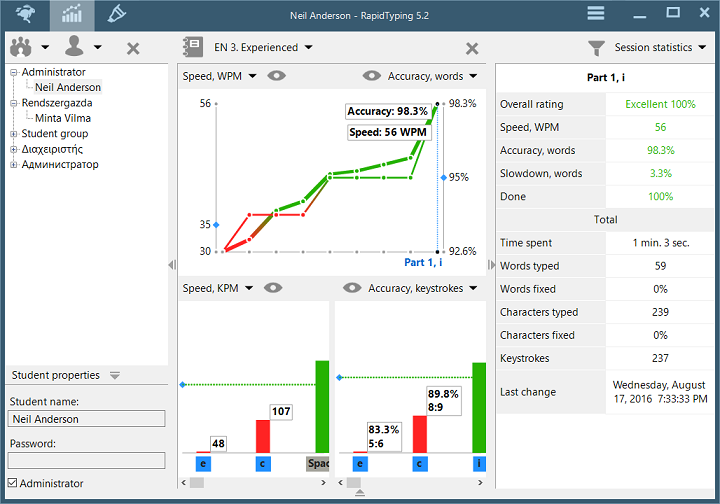Toggle Speed KPM chart visibility eye
This screenshot has height=504, width=720.
tap(273, 288)
